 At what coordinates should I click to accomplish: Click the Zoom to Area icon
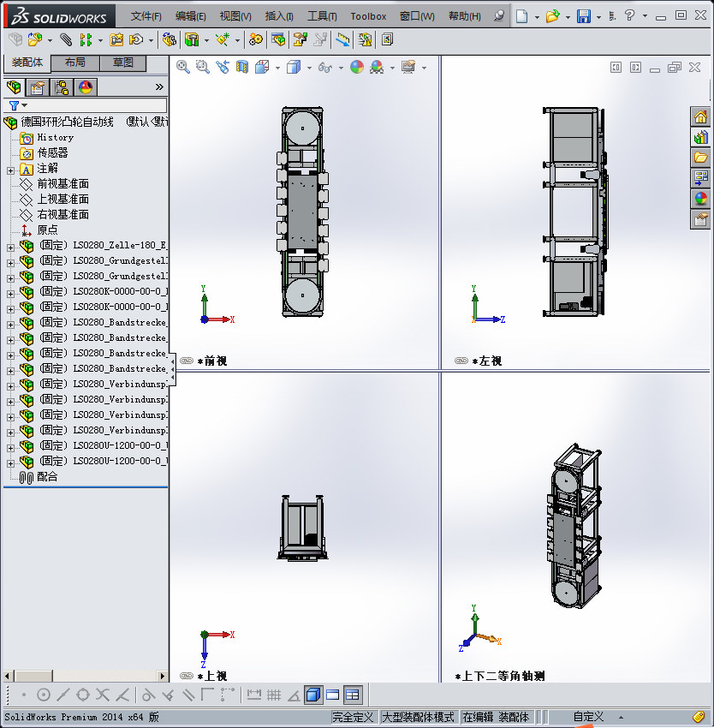pos(202,68)
